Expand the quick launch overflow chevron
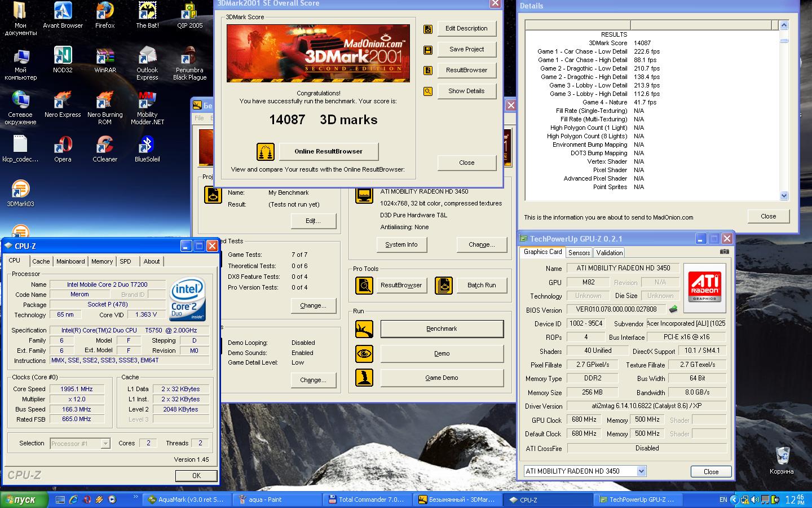The width and height of the screenshot is (812, 508). click(x=135, y=497)
